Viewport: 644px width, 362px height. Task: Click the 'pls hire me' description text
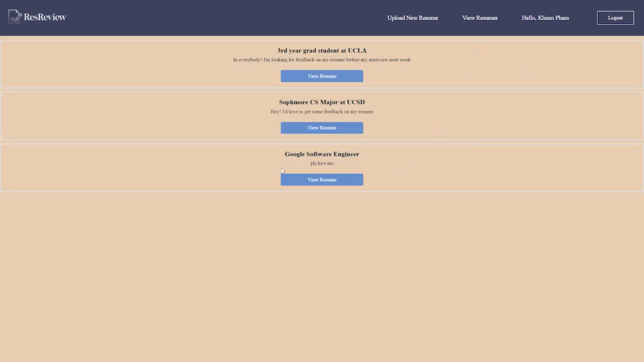point(322,163)
